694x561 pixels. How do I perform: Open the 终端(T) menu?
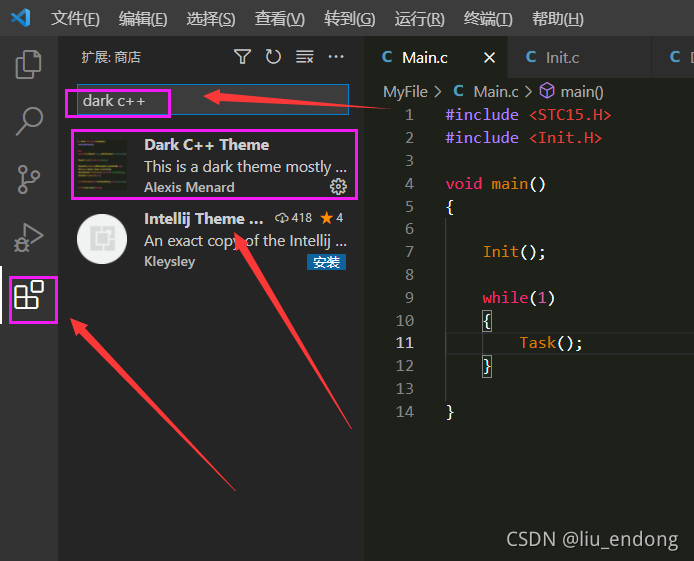[488, 19]
